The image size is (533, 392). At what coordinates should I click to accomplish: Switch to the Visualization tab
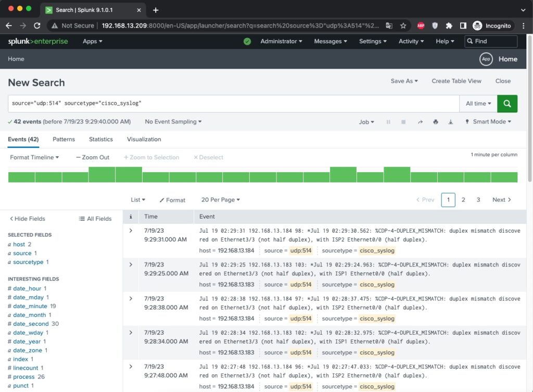144,140
